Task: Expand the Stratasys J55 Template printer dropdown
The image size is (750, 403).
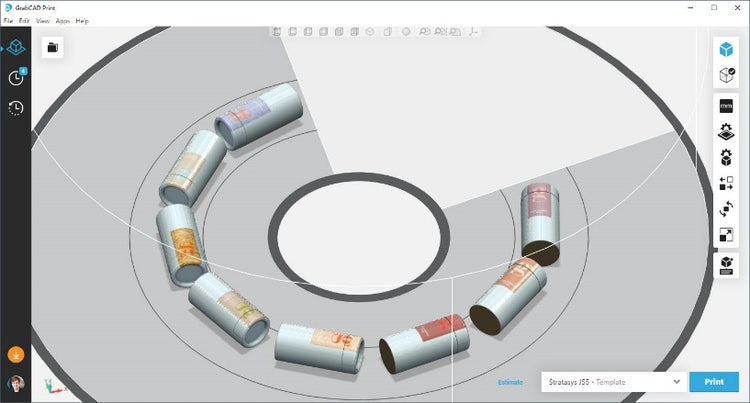Action: (x=613, y=382)
